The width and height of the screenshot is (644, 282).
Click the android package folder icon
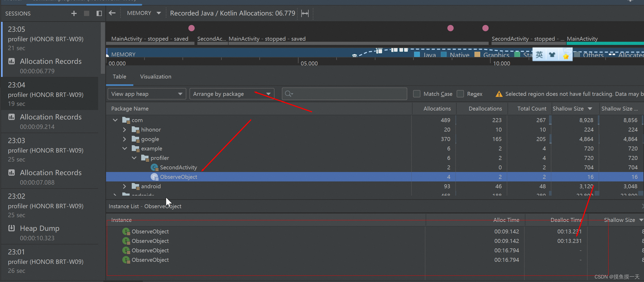coord(135,186)
